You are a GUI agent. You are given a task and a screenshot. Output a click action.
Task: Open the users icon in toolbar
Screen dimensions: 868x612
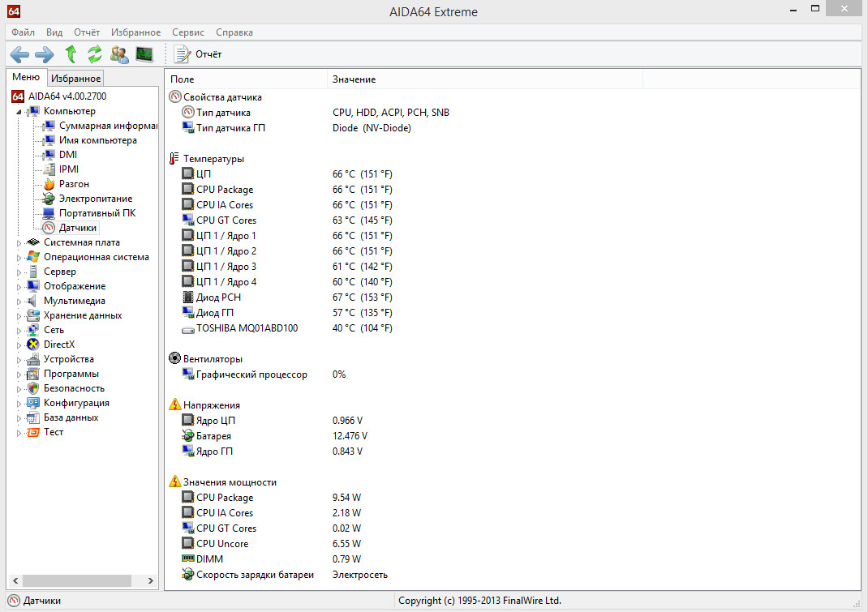[x=119, y=54]
